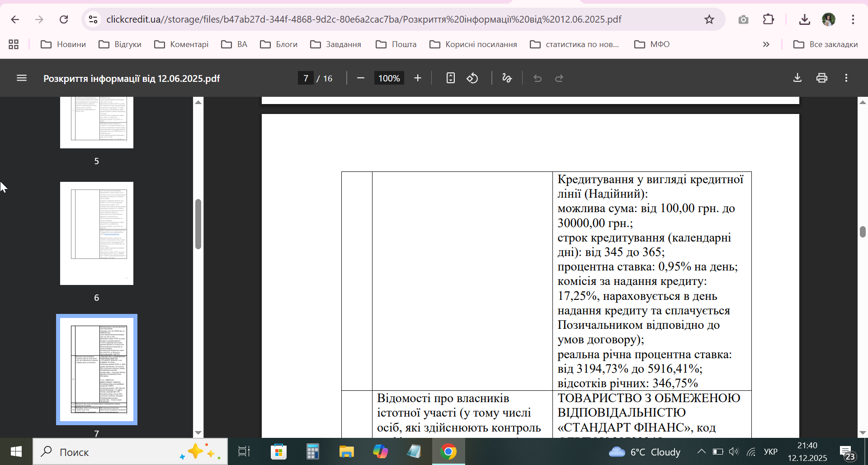Reload the current page
This screenshot has width=868, height=465.
(64, 19)
